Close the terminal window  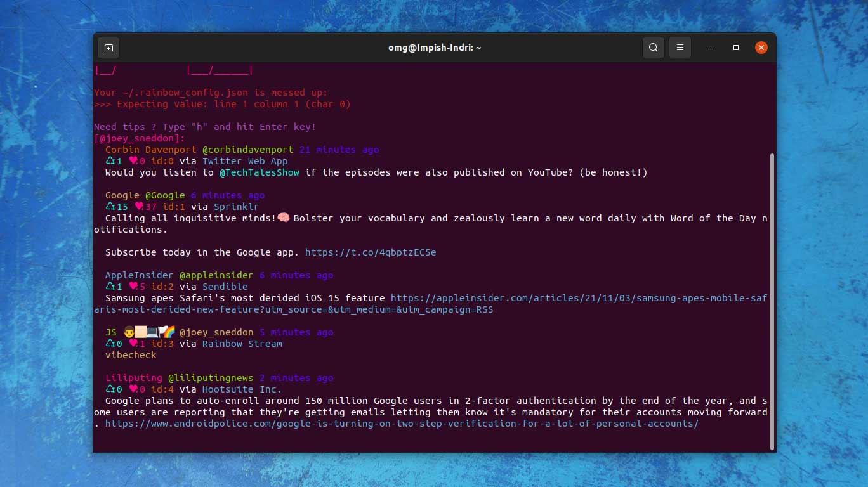click(x=761, y=48)
